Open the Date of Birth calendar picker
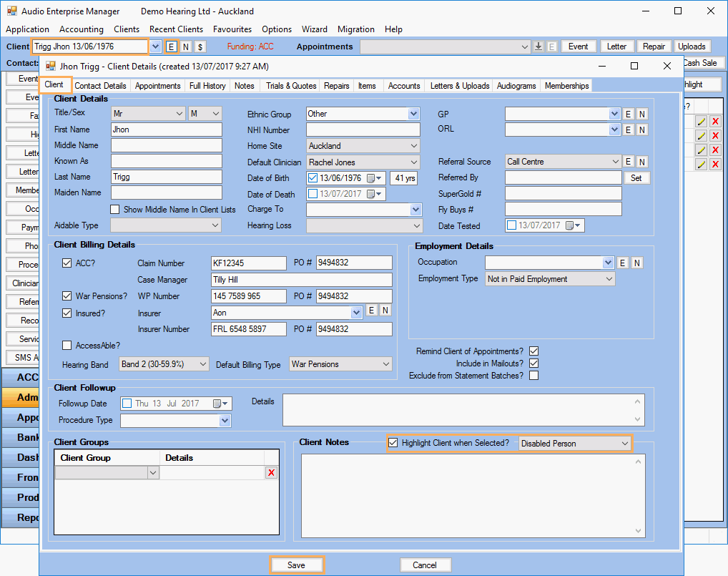728x576 pixels. [x=375, y=178]
